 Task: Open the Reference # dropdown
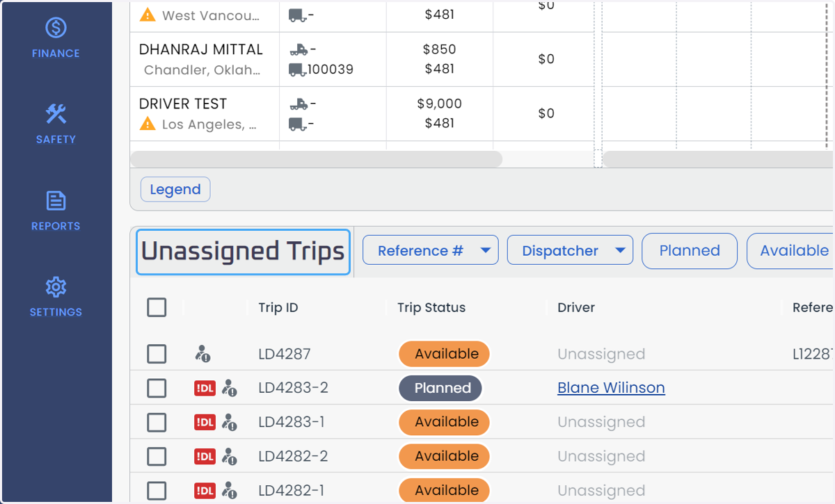click(431, 250)
